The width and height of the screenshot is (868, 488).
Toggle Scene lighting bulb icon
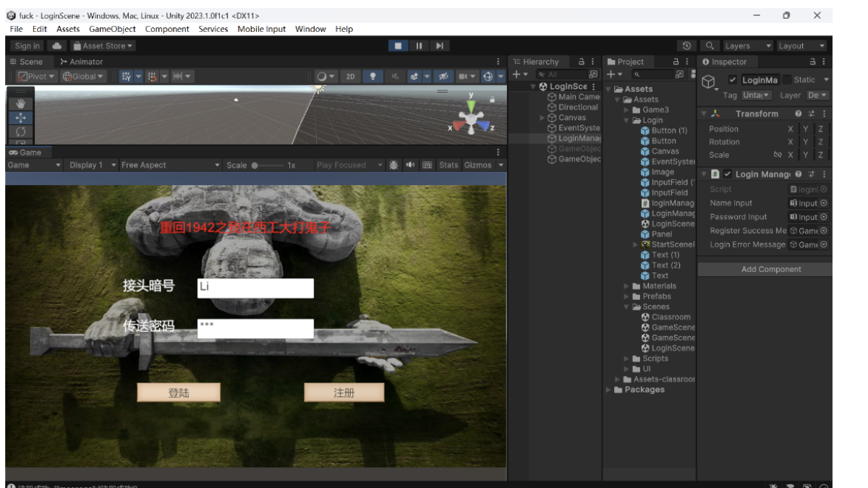[373, 76]
